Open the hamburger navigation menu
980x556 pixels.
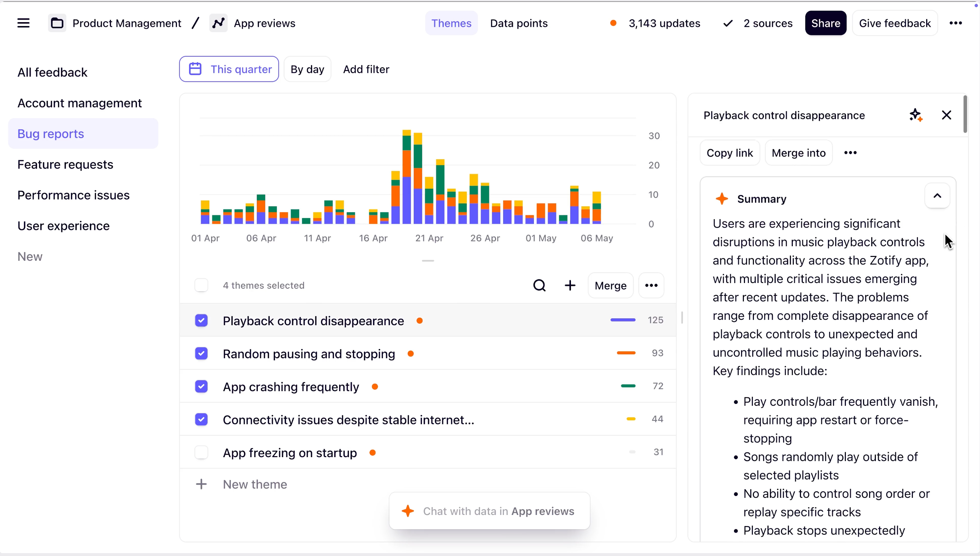click(23, 23)
